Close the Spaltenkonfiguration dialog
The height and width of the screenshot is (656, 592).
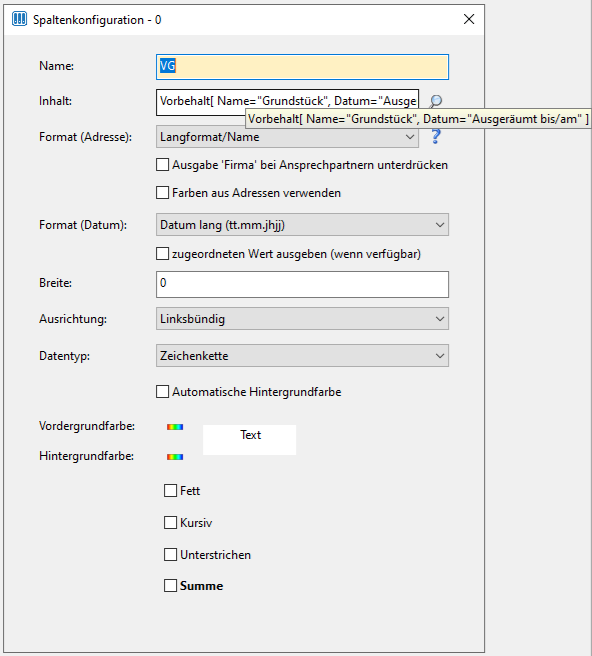pyautogui.click(x=469, y=19)
